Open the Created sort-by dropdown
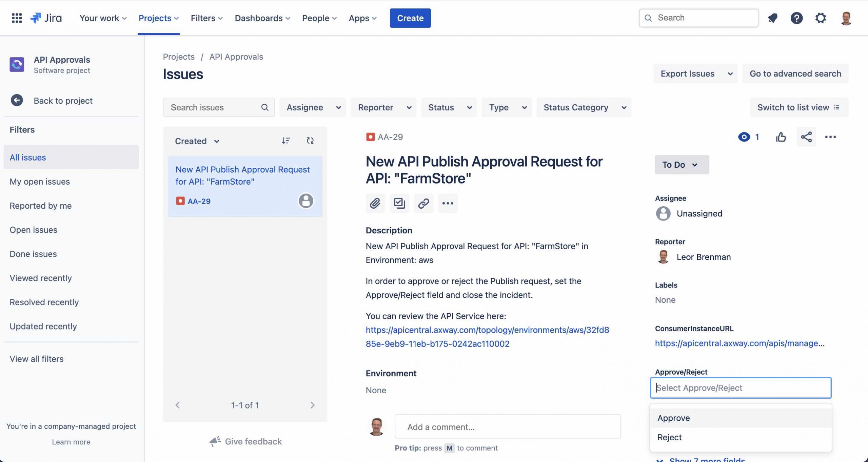 click(x=197, y=141)
